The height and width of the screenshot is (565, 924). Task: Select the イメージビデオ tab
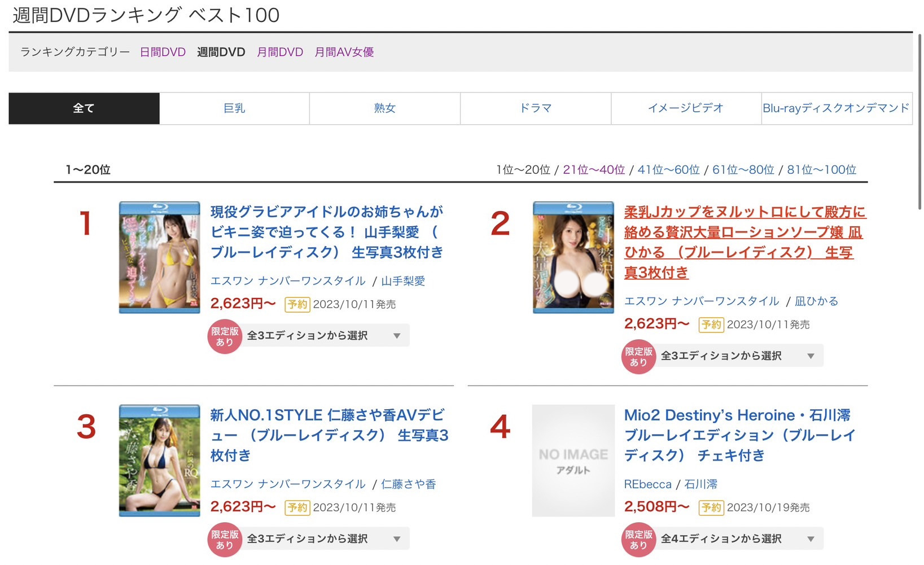pos(686,108)
